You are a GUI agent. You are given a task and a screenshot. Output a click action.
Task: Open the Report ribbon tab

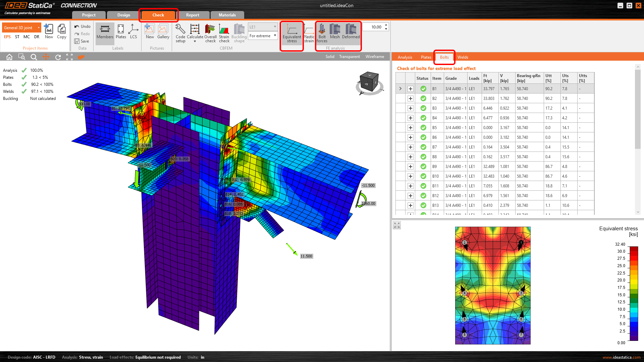[x=193, y=15]
